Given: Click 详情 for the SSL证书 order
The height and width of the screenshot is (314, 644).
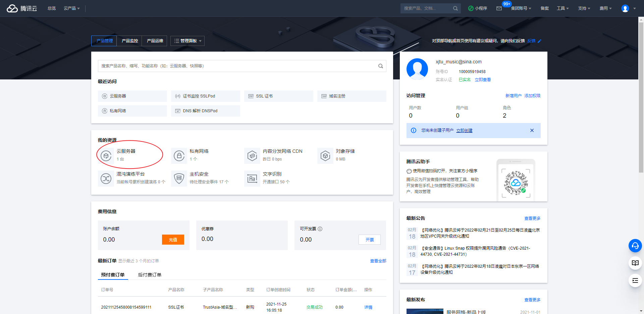Looking at the screenshot, I should coord(368,307).
